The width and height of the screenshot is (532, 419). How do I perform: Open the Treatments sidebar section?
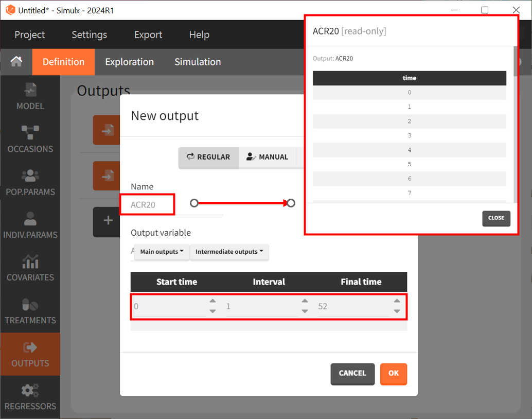pyautogui.click(x=30, y=311)
